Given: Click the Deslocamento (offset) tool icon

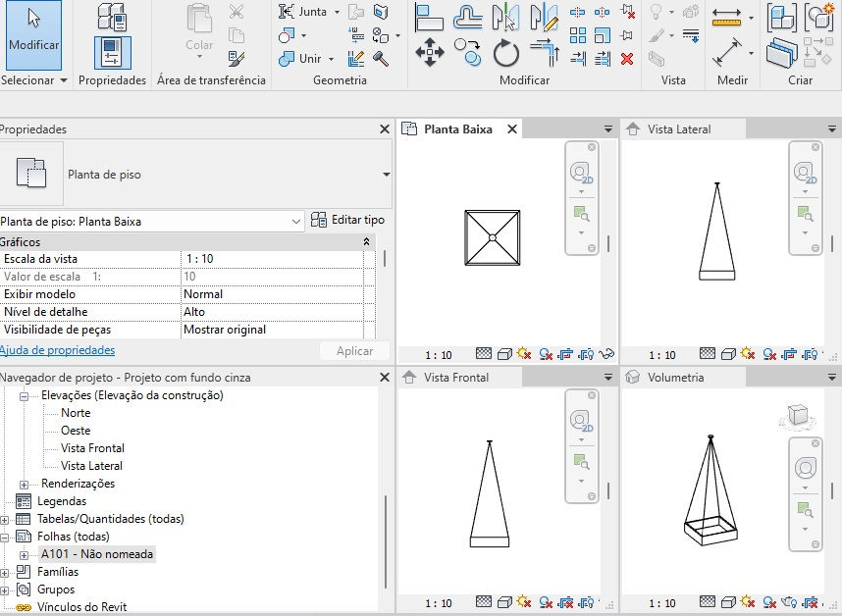Looking at the screenshot, I should coord(467,17).
